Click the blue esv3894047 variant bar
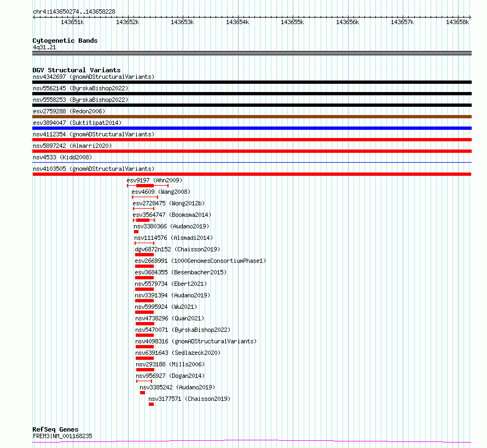Viewport: 487px width, 448px height. click(x=252, y=128)
